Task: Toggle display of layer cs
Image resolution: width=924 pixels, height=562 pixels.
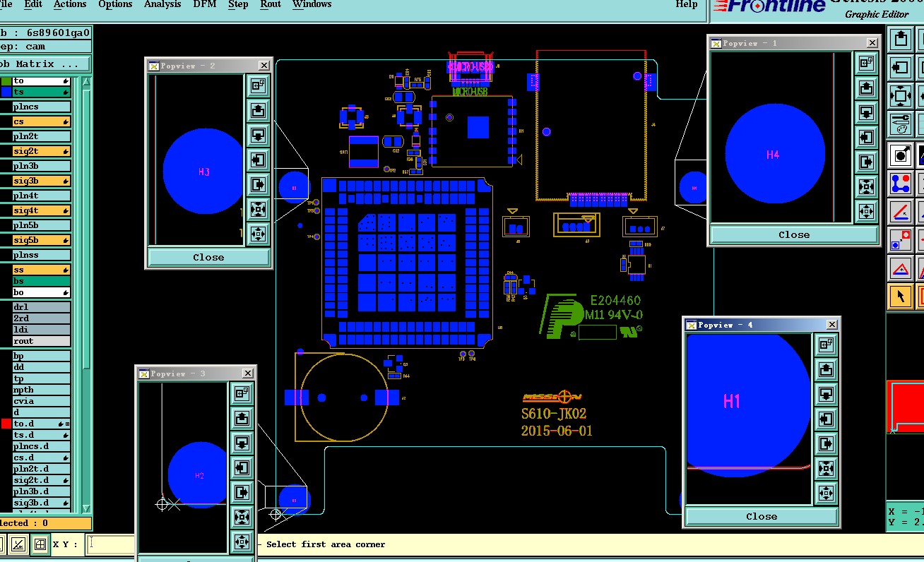Action: pyautogui.click(x=42, y=121)
